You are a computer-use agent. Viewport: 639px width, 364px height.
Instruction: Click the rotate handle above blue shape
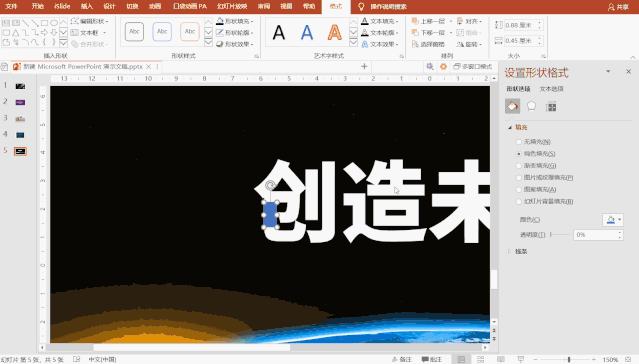point(270,185)
